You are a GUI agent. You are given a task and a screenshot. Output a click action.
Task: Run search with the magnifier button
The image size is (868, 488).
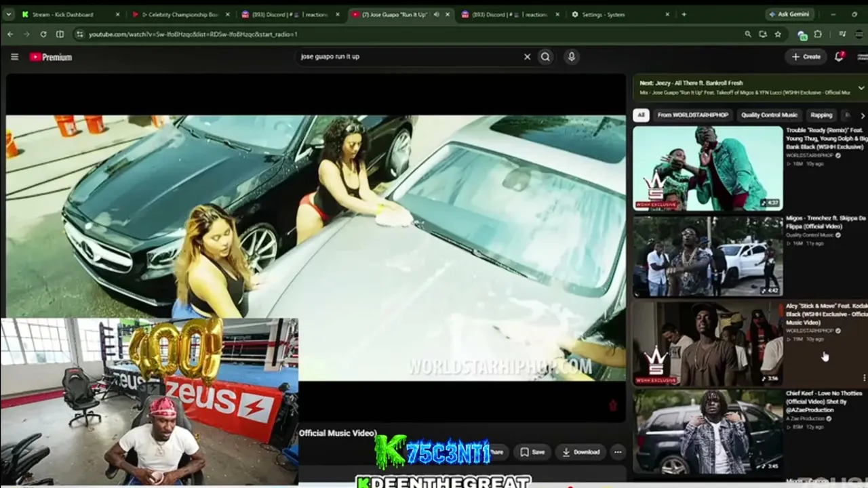coord(545,57)
